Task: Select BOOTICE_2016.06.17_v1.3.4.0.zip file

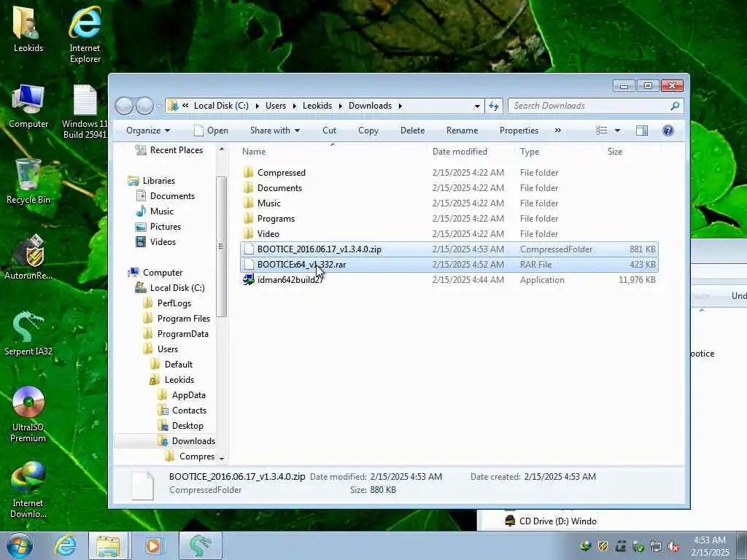Action: point(449,249)
